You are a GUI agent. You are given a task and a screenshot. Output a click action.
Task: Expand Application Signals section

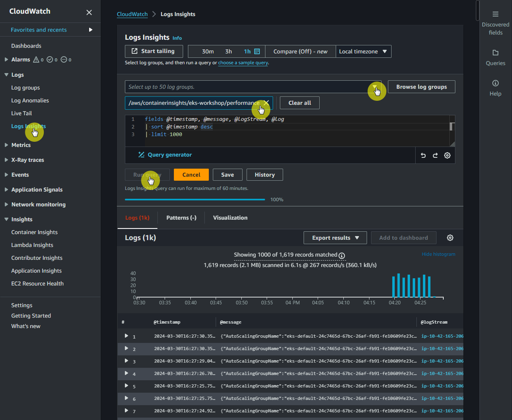6,190
